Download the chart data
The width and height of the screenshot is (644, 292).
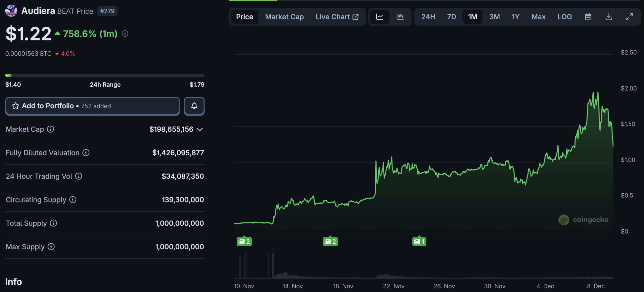pyautogui.click(x=609, y=17)
